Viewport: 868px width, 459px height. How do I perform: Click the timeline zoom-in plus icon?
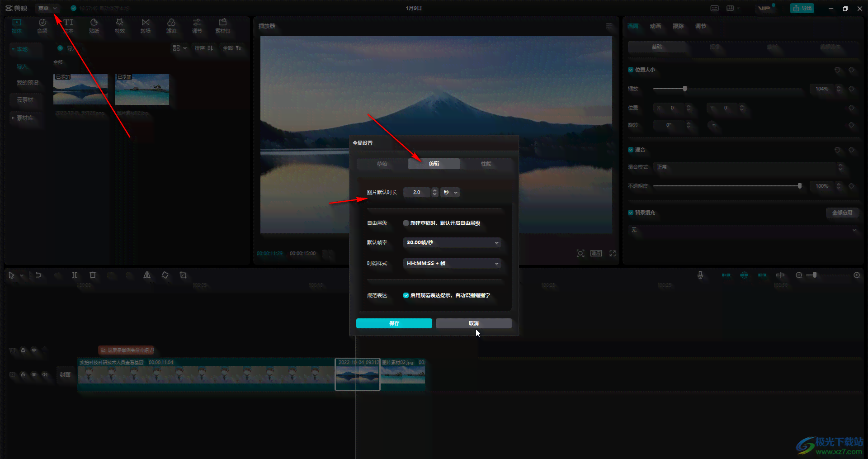(x=857, y=275)
